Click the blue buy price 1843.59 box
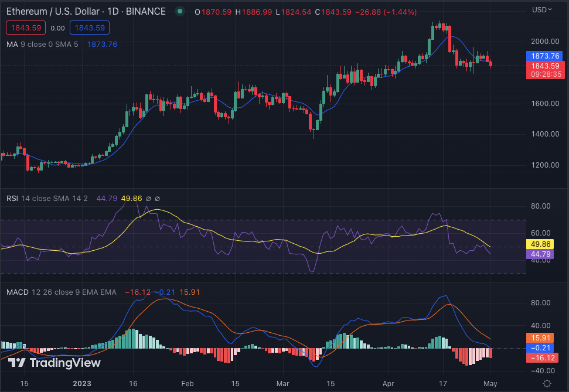 click(90, 28)
